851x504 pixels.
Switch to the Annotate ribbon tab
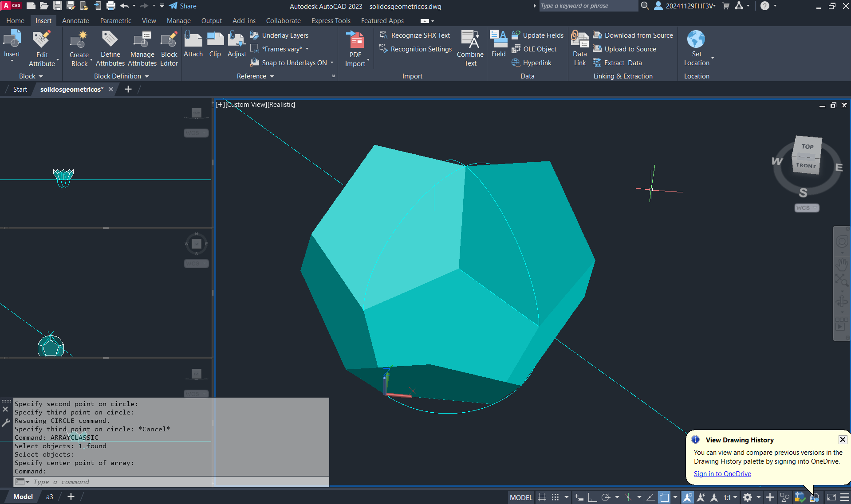[x=75, y=21]
